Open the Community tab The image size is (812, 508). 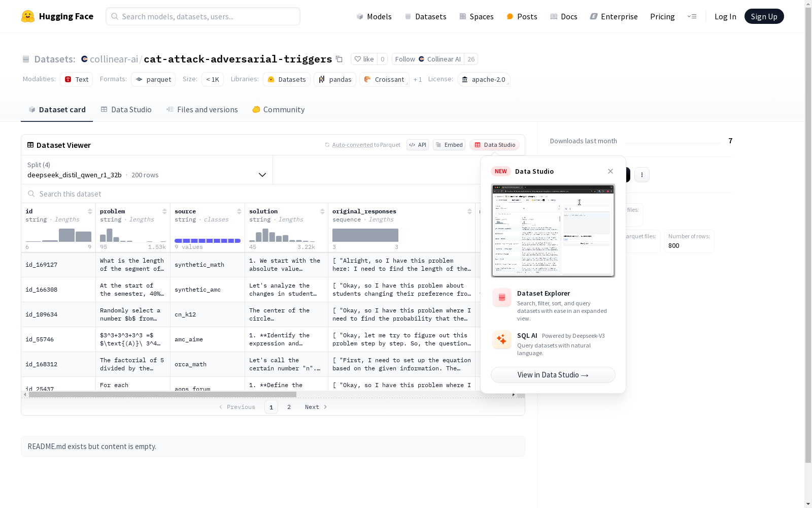[x=279, y=110]
